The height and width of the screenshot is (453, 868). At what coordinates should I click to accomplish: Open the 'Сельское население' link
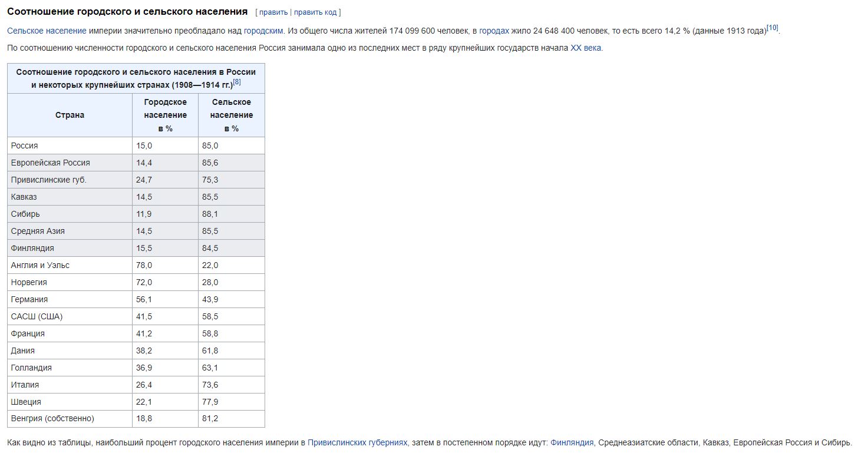(x=47, y=31)
